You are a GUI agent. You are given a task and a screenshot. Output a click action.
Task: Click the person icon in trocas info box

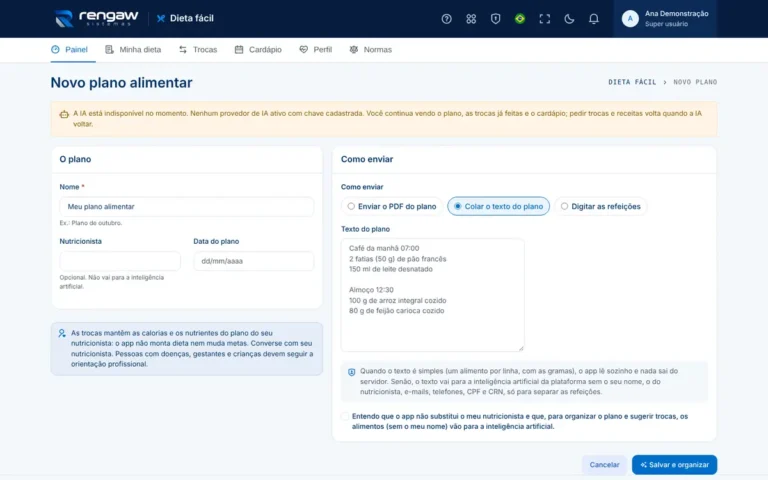(x=62, y=333)
